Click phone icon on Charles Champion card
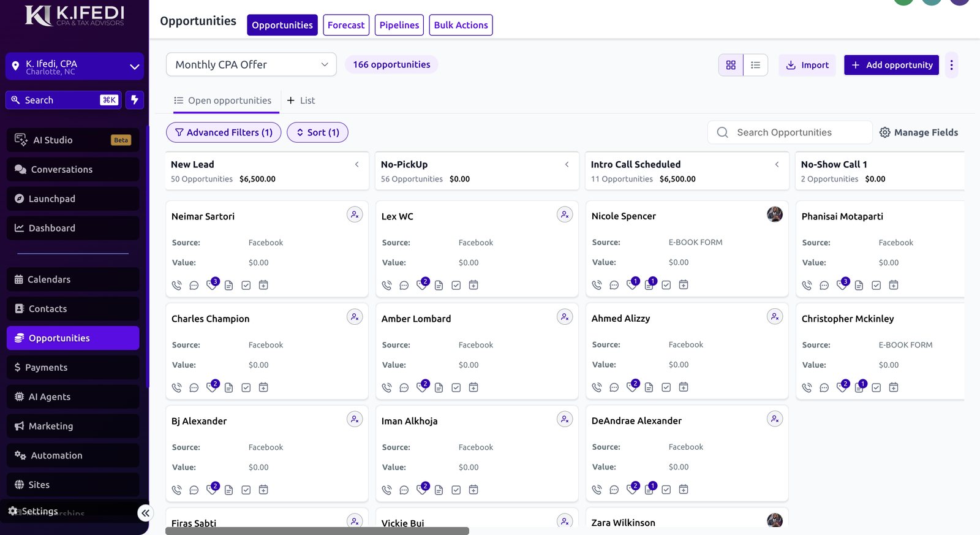The image size is (980, 535). pos(177,387)
